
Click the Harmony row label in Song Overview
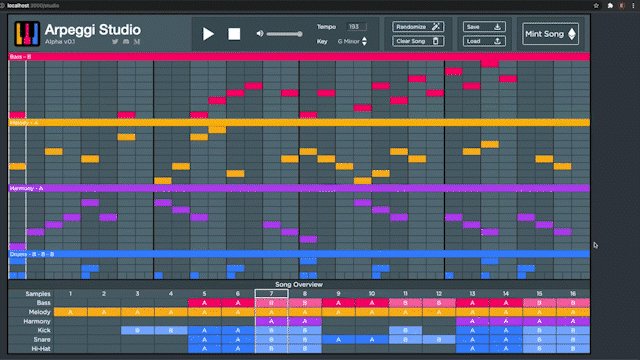click(x=37, y=321)
